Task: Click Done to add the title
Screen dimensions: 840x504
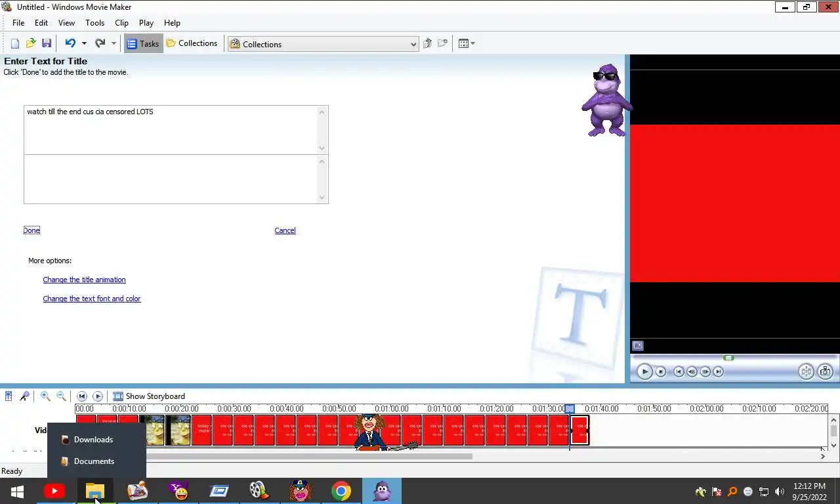Action: [x=31, y=230]
